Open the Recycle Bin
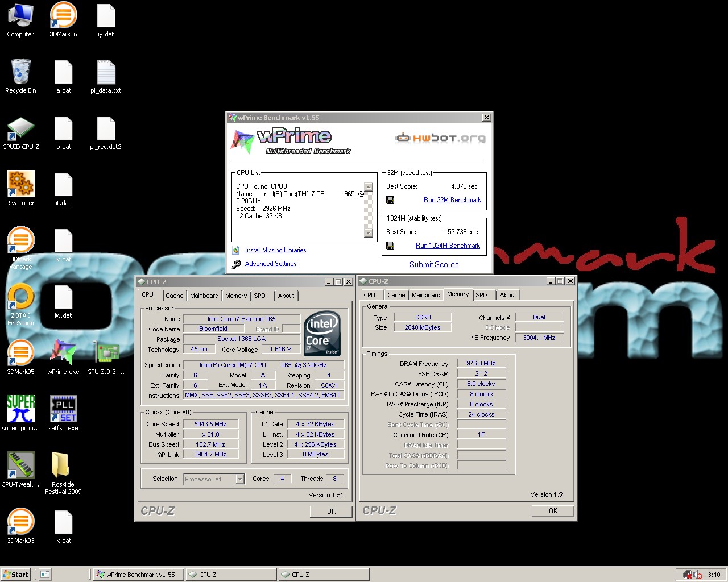Screen dimensions: 728x582 click(20, 76)
